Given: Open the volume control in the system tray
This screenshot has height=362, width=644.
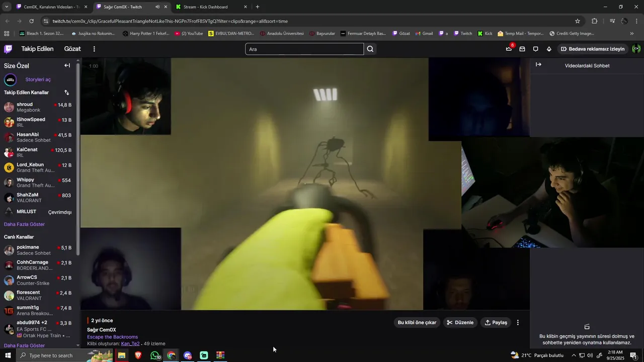Looking at the screenshot, I should point(590,355).
